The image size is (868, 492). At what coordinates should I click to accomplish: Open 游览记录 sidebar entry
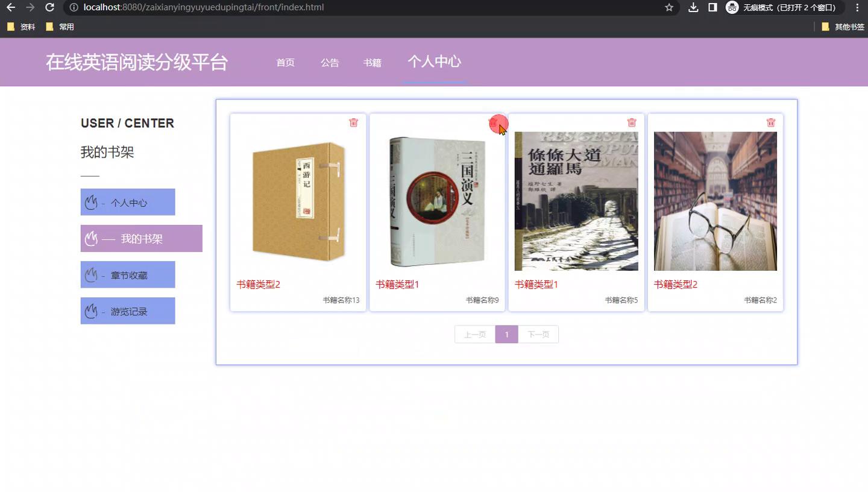(128, 311)
